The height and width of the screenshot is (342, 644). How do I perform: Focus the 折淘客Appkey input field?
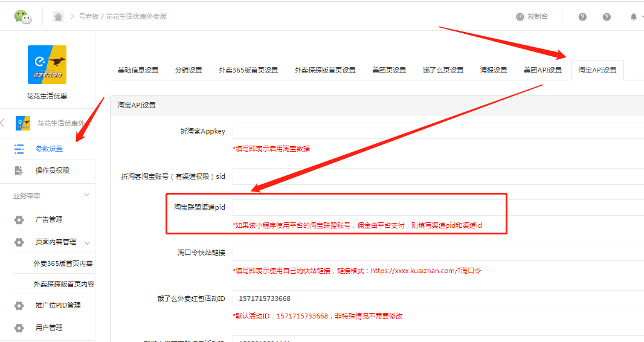point(438,131)
